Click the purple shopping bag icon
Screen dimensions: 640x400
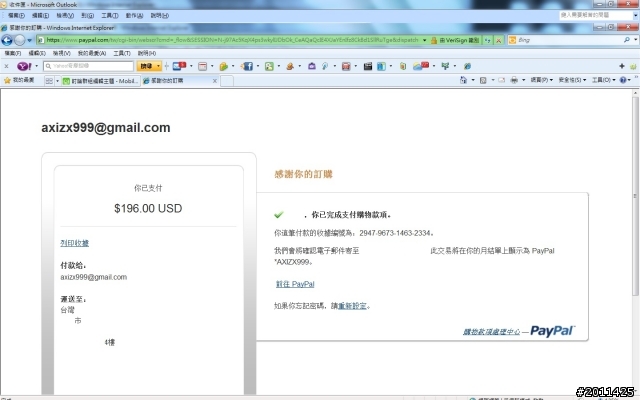[x=311, y=66]
